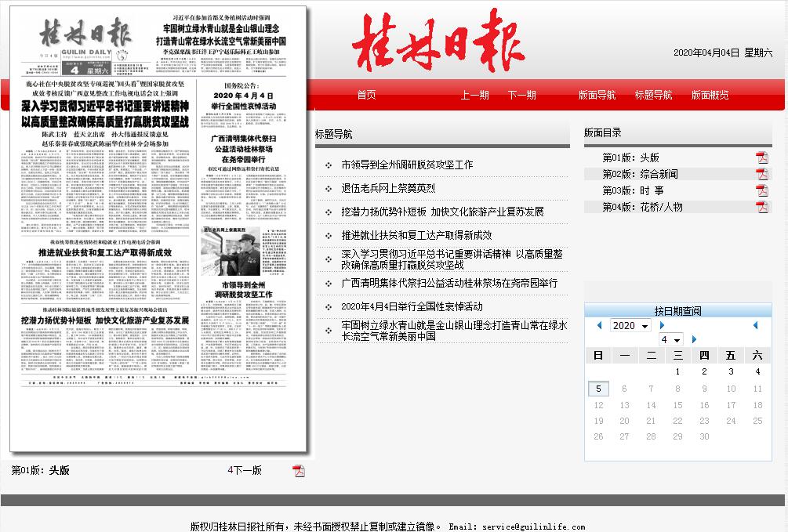Viewport: 788px width, 532px height.
Task: Download the PDF for 第03版 时事
Action: 761,190
